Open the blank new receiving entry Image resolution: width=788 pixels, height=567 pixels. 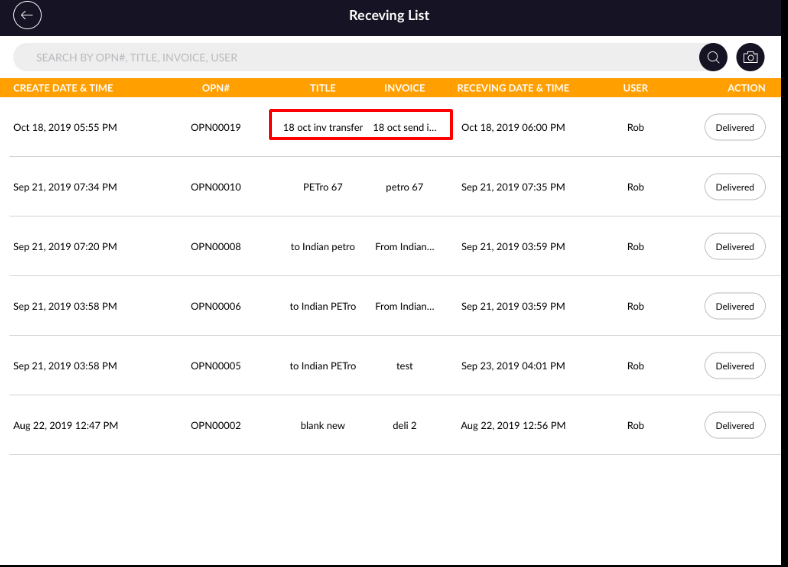click(323, 425)
